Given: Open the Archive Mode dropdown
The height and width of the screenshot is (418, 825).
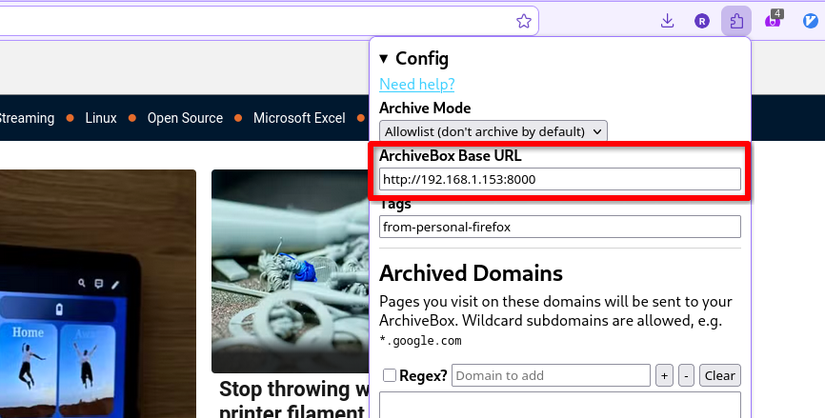Looking at the screenshot, I should pyautogui.click(x=493, y=131).
